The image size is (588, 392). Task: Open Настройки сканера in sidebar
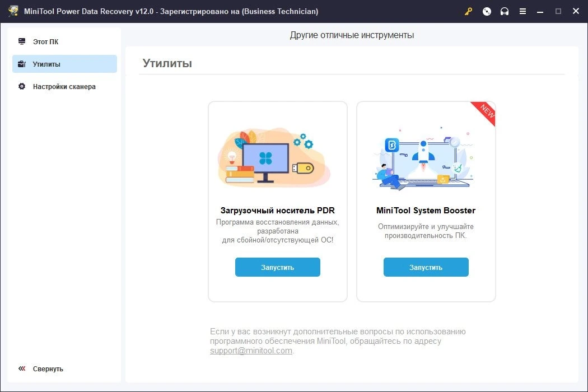[x=64, y=87]
